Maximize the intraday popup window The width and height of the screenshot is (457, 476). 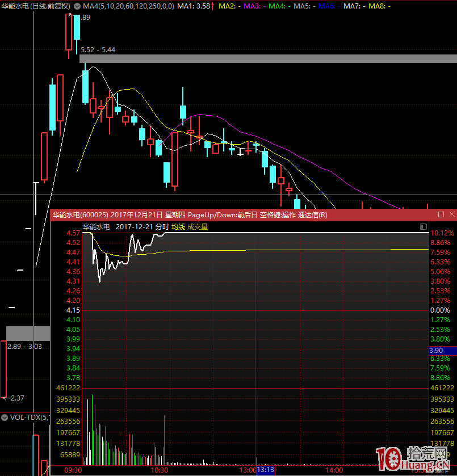[x=441, y=214]
